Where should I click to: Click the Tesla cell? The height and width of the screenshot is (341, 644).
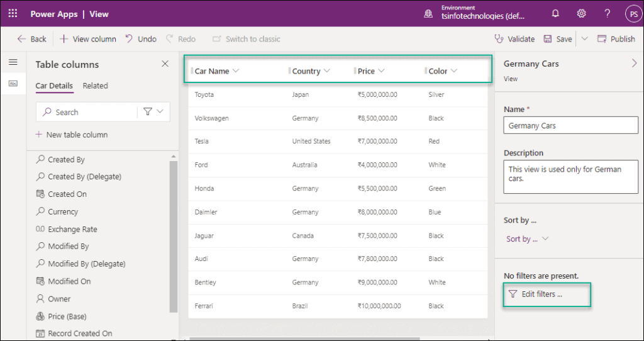[x=202, y=142]
